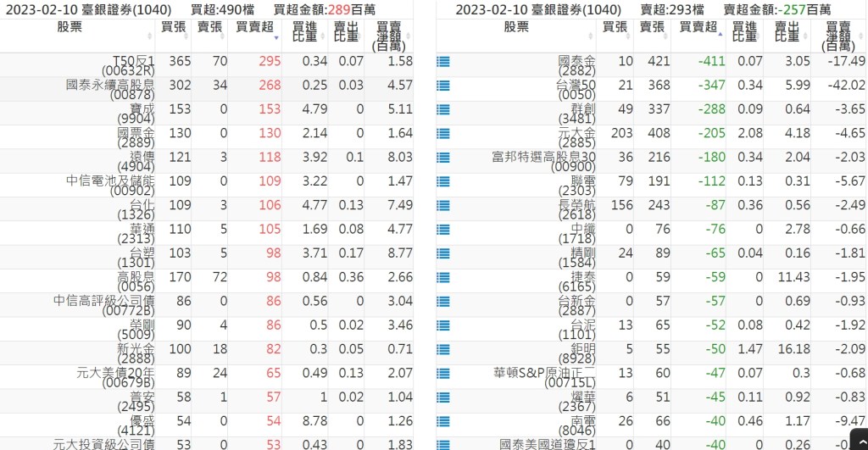Viewport: 868px width, 450px height.
Task: Click the list icon in the 聯電 row
Action: coord(442,181)
